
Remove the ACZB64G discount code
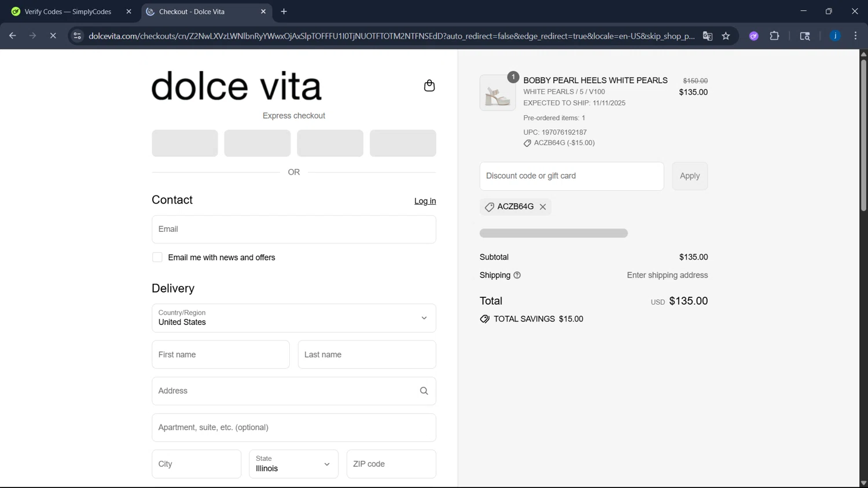point(543,207)
